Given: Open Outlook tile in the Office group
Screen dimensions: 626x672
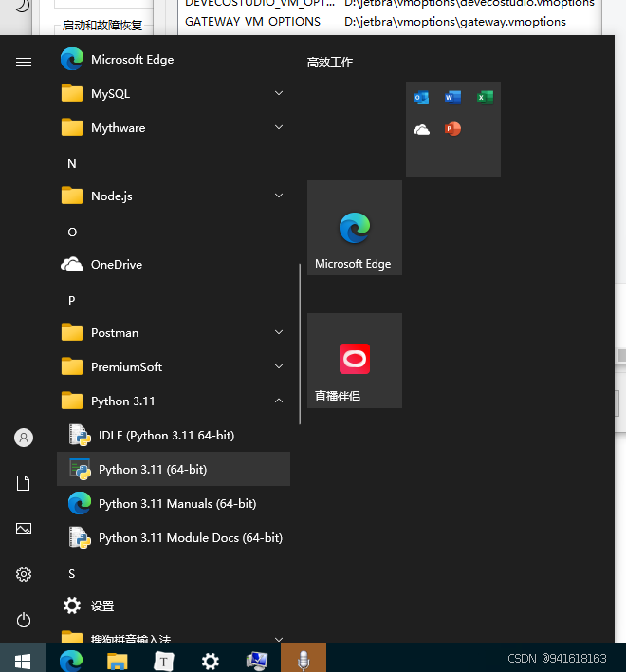Looking at the screenshot, I should tap(421, 97).
